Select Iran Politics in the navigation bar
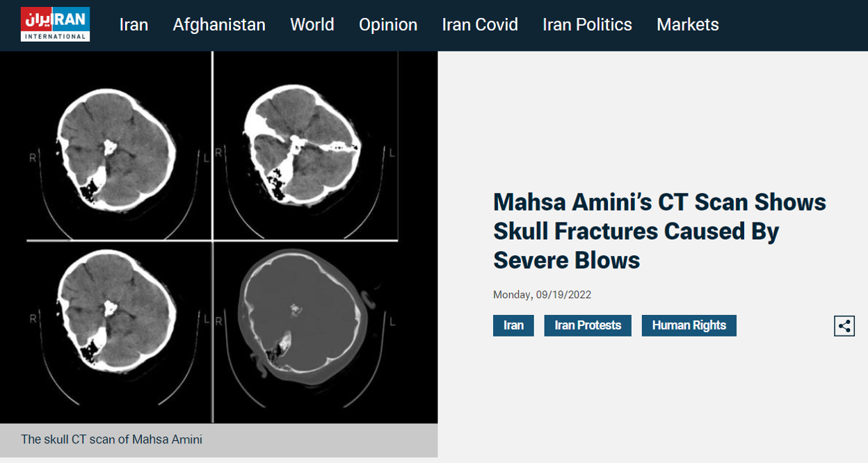Image resolution: width=868 pixels, height=463 pixels. click(x=587, y=25)
